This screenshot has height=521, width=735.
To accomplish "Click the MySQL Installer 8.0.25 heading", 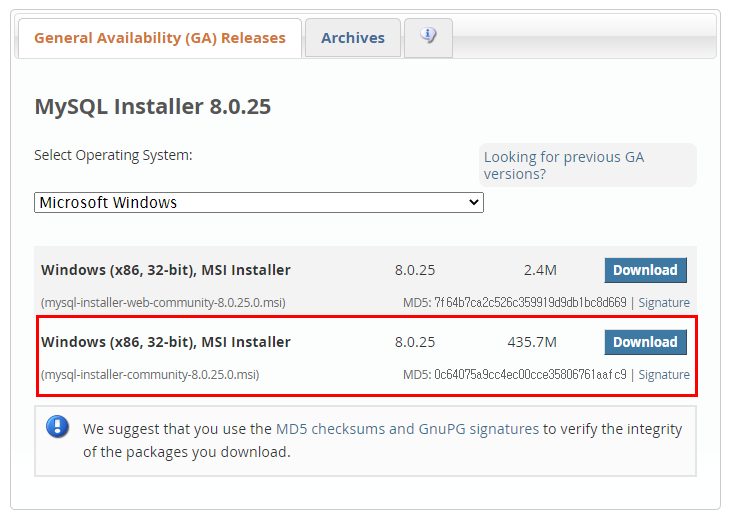I will tap(153, 106).
